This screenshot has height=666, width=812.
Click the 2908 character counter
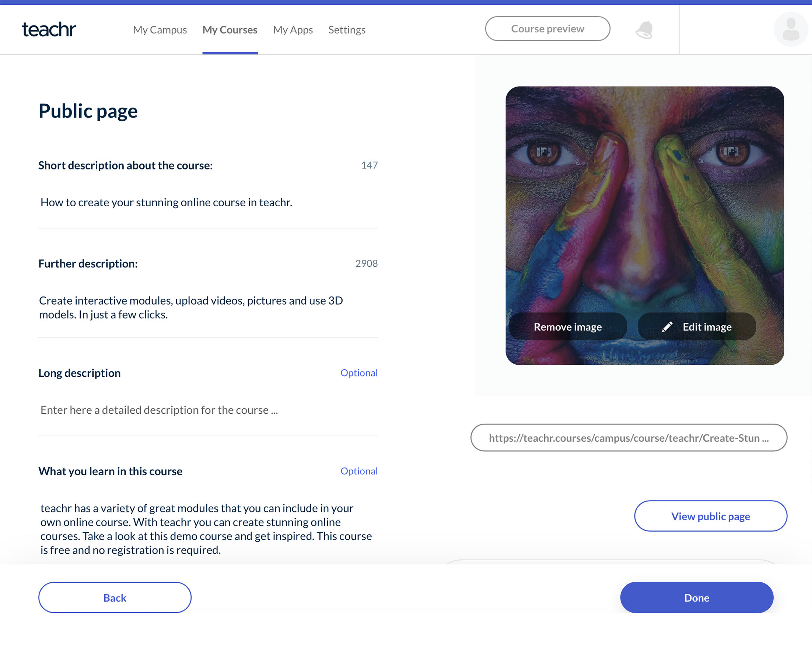(367, 263)
